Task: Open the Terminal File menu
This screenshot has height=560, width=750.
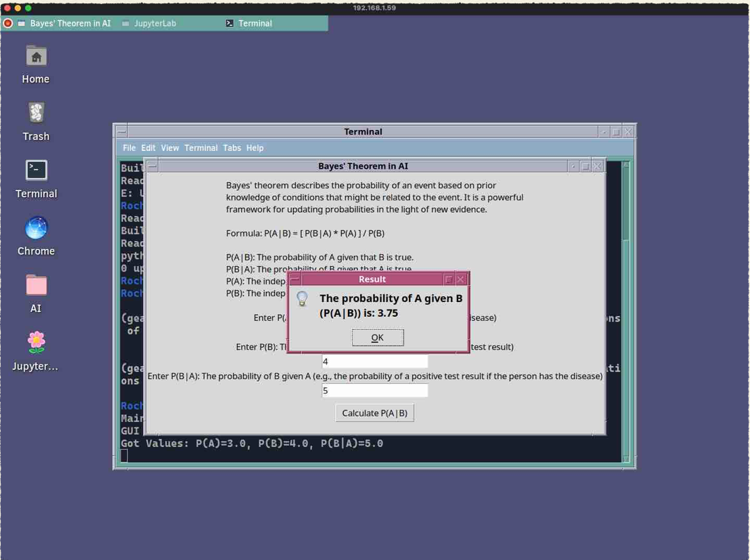Action: [129, 148]
